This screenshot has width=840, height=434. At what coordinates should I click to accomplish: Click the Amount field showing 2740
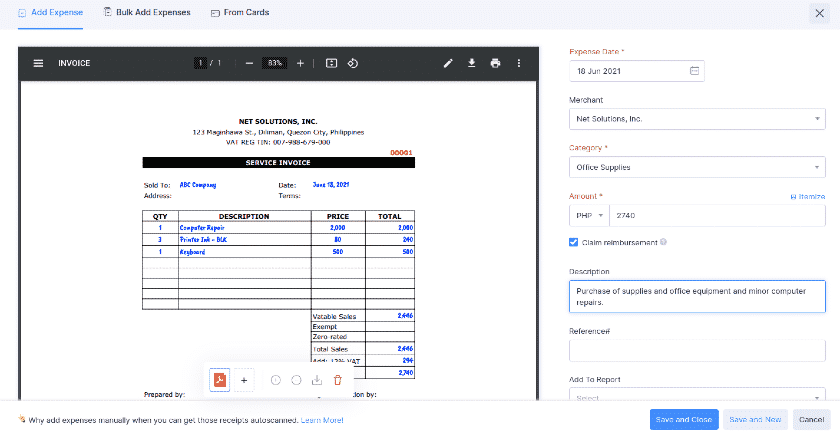point(717,215)
